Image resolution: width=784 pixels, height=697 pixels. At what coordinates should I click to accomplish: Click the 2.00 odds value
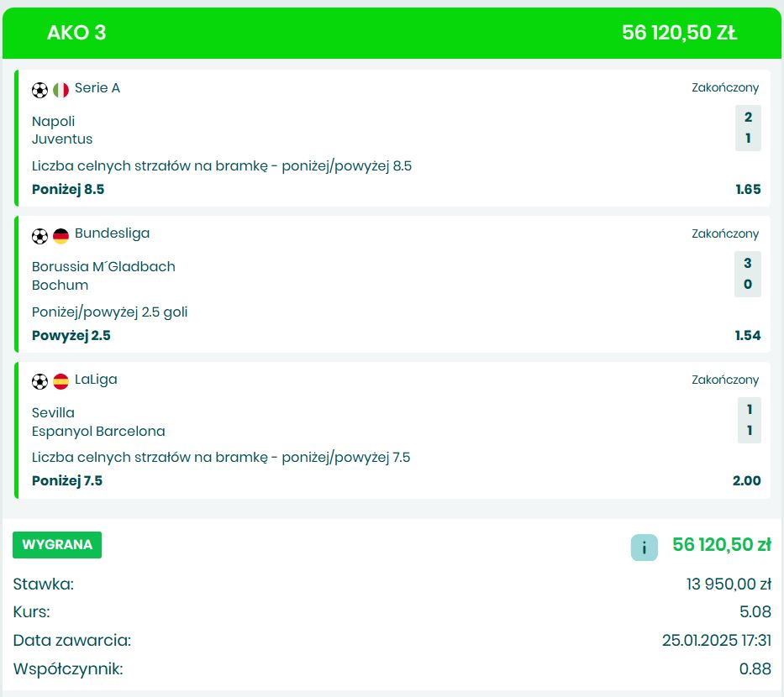[x=745, y=481]
